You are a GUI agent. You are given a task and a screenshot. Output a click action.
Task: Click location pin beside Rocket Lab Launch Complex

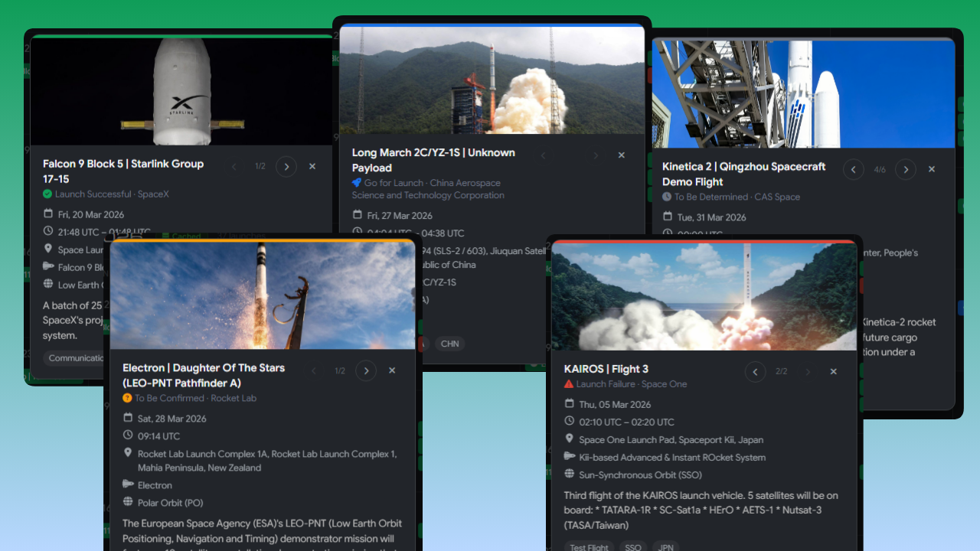(x=128, y=453)
